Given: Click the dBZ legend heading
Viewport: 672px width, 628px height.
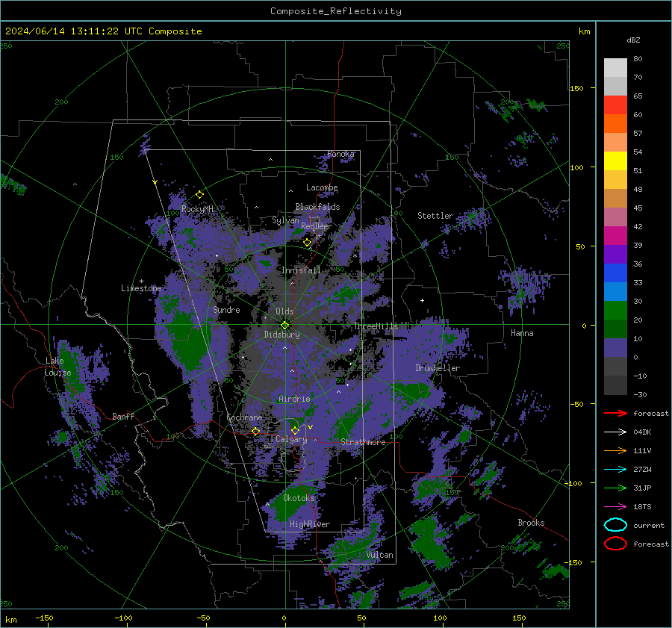Looking at the screenshot, I should point(633,40).
